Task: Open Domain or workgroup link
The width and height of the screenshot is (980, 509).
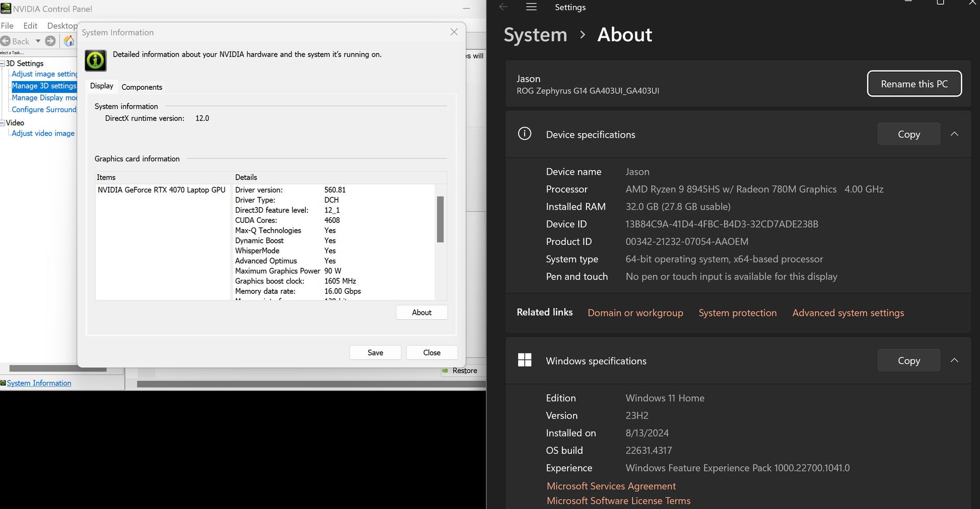Action: pyautogui.click(x=635, y=313)
